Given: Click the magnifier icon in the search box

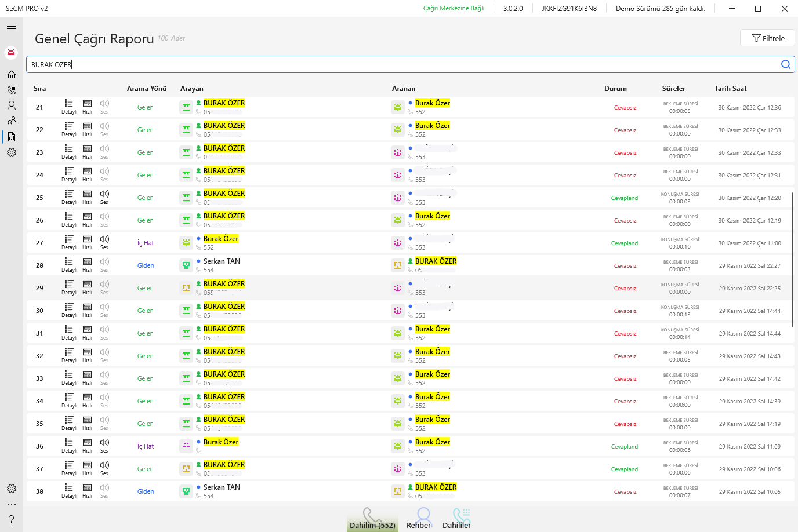Looking at the screenshot, I should coord(785,64).
